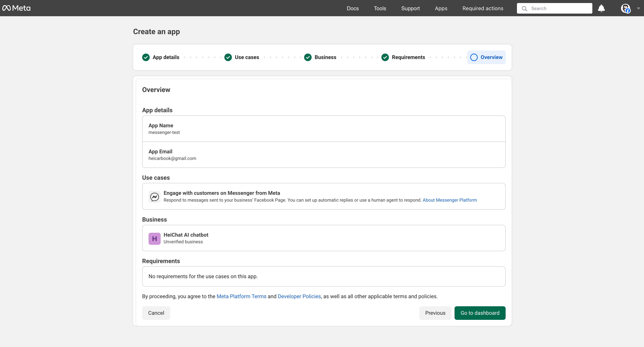The height and width of the screenshot is (347, 644).
Task: Open Required actions in header
Action: click(482, 8)
